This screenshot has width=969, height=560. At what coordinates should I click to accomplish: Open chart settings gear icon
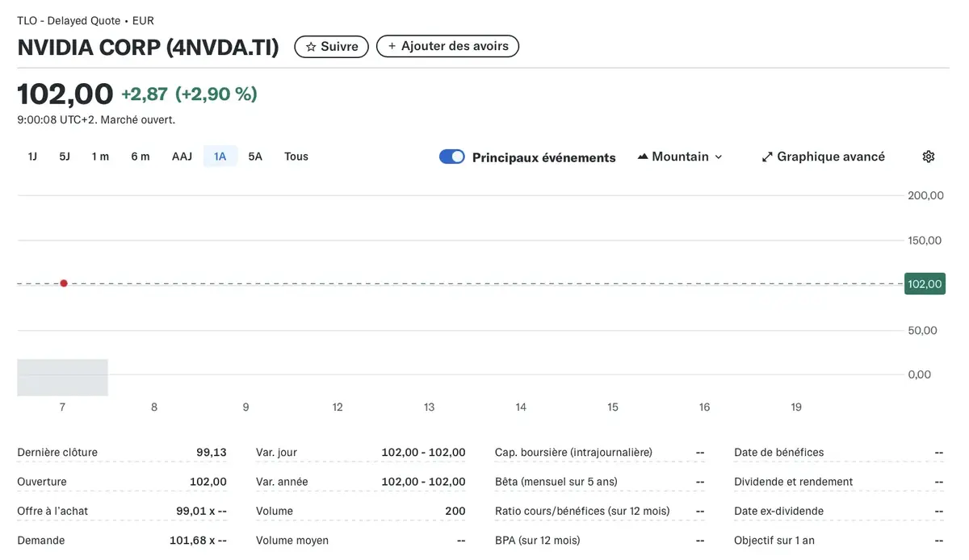pyautogui.click(x=928, y=157)
